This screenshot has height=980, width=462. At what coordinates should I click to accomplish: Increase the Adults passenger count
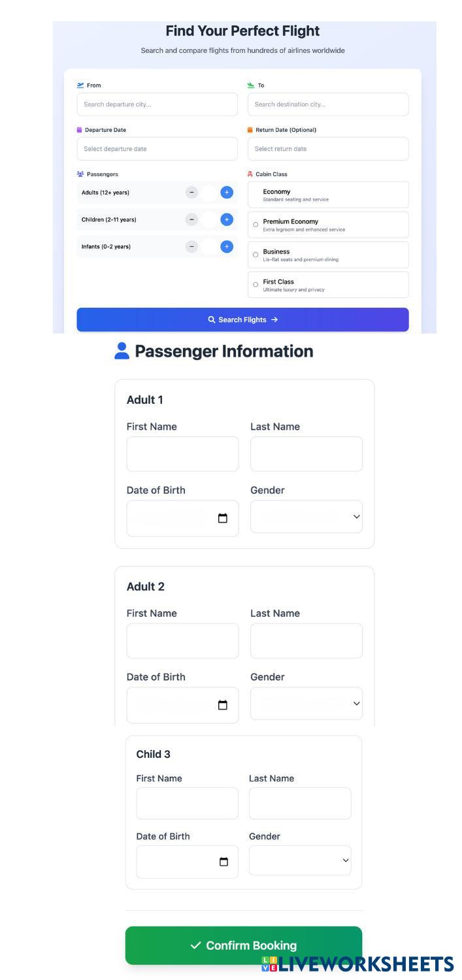[227, 192]
